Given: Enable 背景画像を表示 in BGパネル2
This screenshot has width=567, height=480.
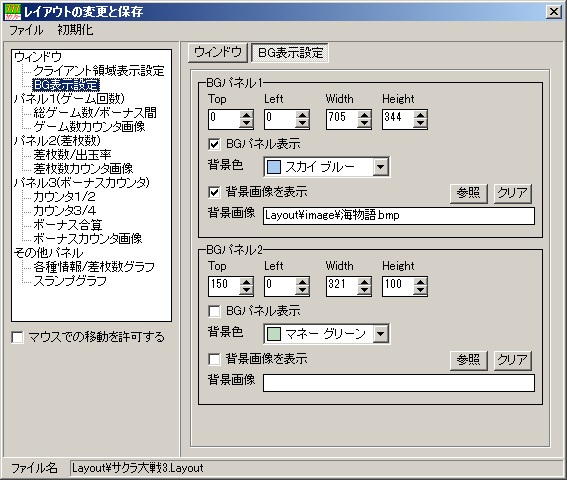Looking at the screenshot, I should pos(214,359).
